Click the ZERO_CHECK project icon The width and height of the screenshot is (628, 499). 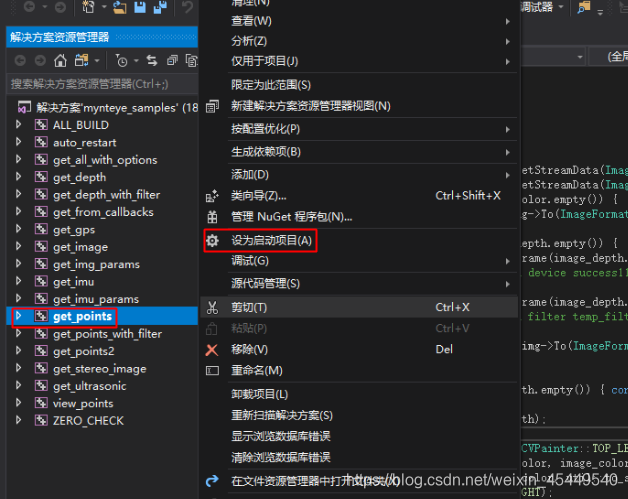click(41, 420)
